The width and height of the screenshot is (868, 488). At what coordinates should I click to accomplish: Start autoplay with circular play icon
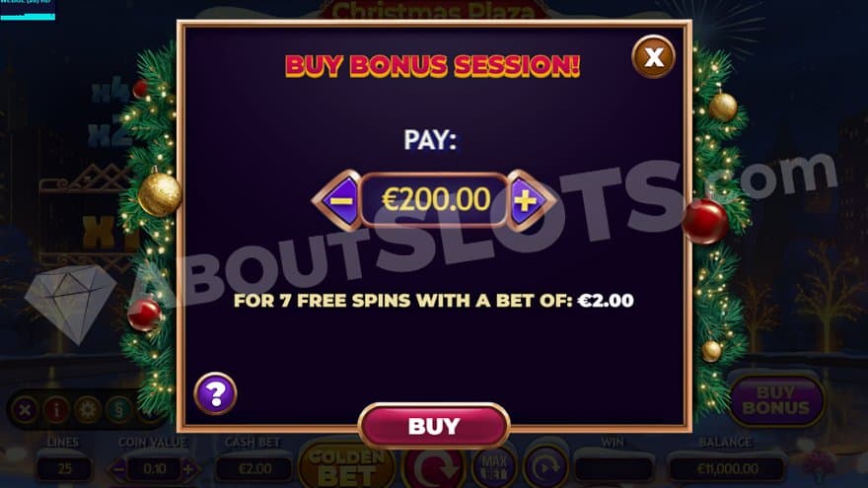pyautogui.click(x=546, y=467)
